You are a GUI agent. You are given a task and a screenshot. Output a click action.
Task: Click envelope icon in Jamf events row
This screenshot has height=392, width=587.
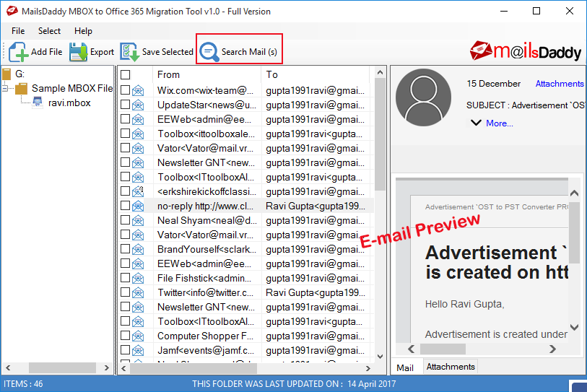(x=138, y=350)
